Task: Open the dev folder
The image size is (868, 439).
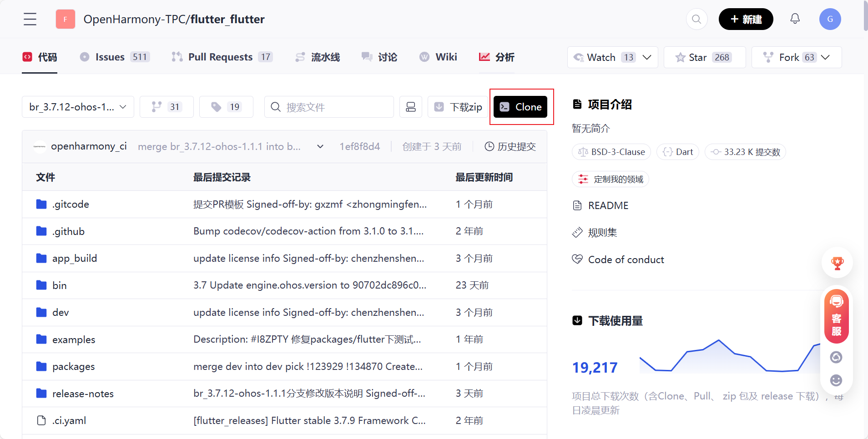Action: (61, 312)
